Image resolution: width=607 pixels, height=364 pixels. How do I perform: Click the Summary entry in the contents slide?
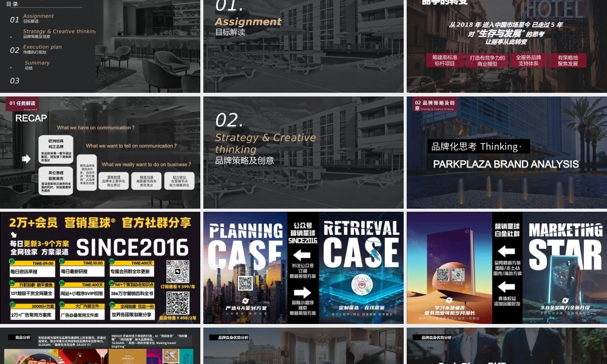tap(37, 63)
